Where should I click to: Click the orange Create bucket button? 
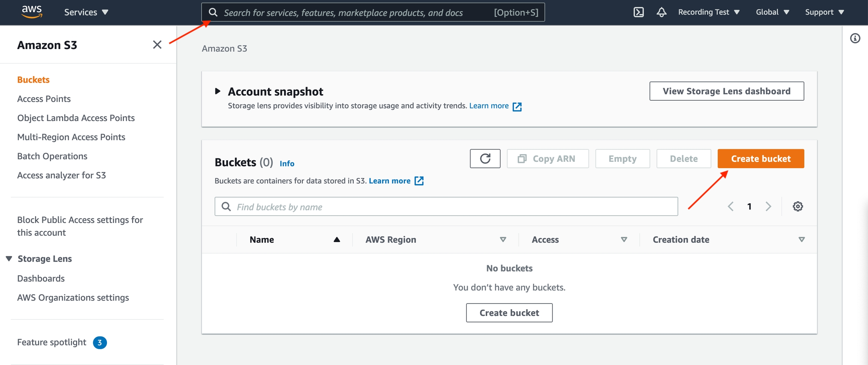click(x=760, y=159)
